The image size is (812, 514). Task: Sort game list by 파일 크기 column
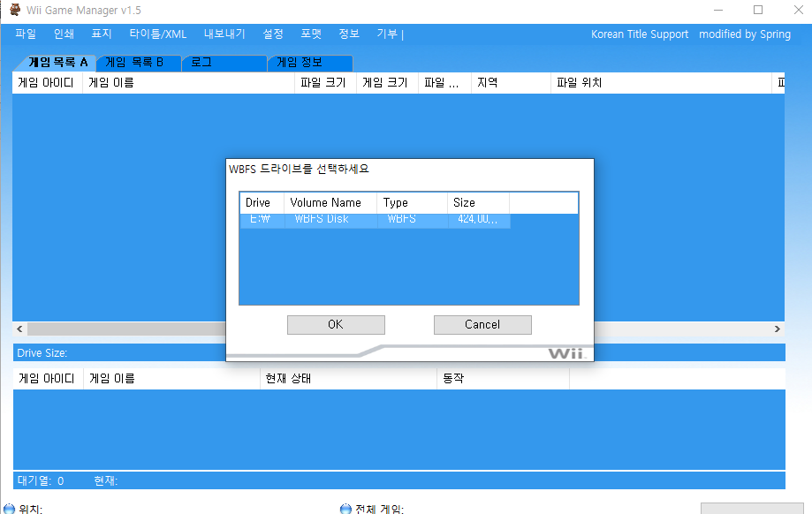326,83
